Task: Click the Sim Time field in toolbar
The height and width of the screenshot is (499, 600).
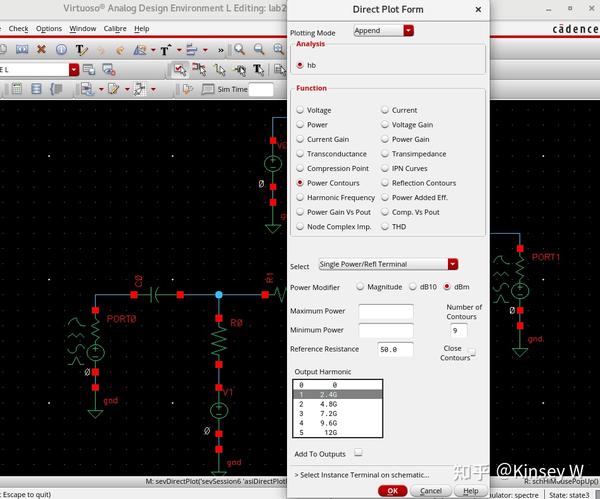Action: [261, 90]
